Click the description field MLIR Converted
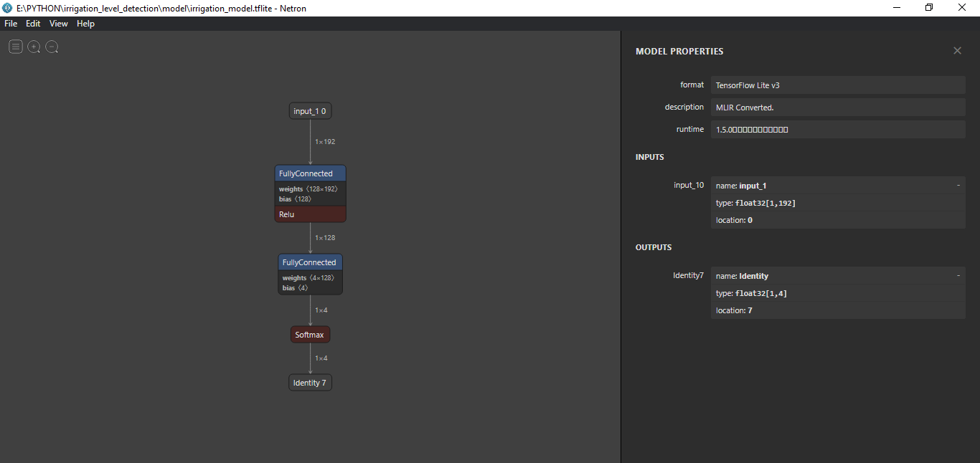Viewport: 980px width, 463px height. click(837, 108)
